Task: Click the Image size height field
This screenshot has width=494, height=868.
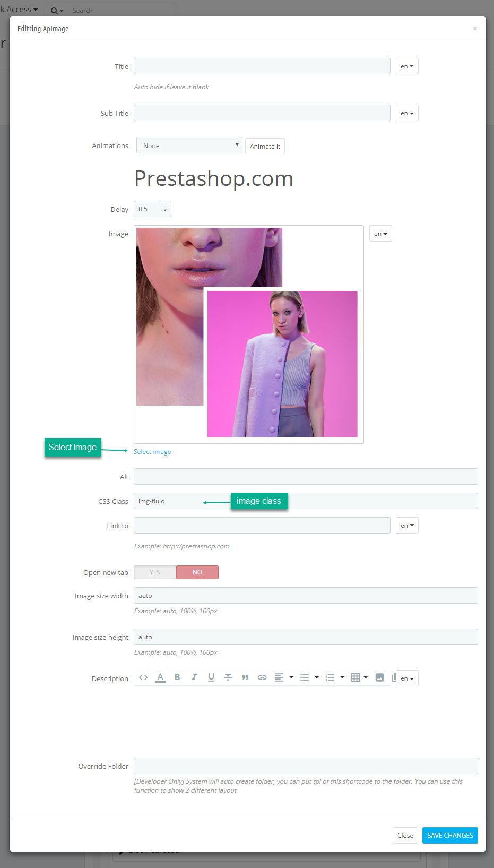Action: [x=306, y=637]
